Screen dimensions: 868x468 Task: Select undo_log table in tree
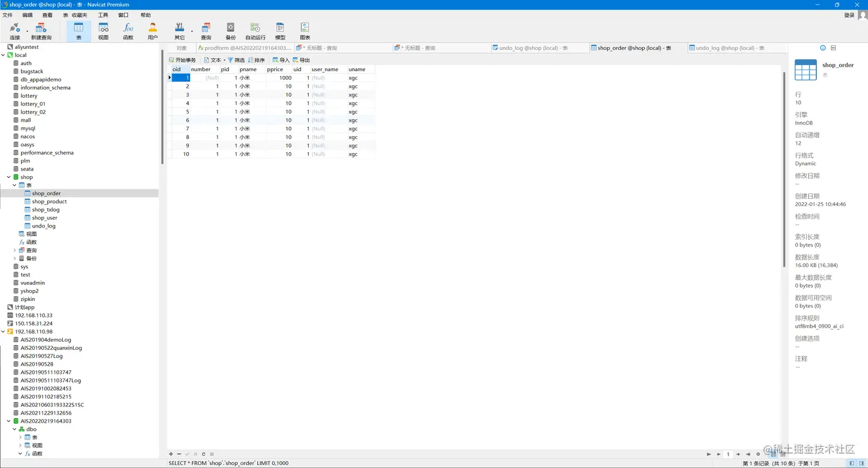[x=44, y=226]
